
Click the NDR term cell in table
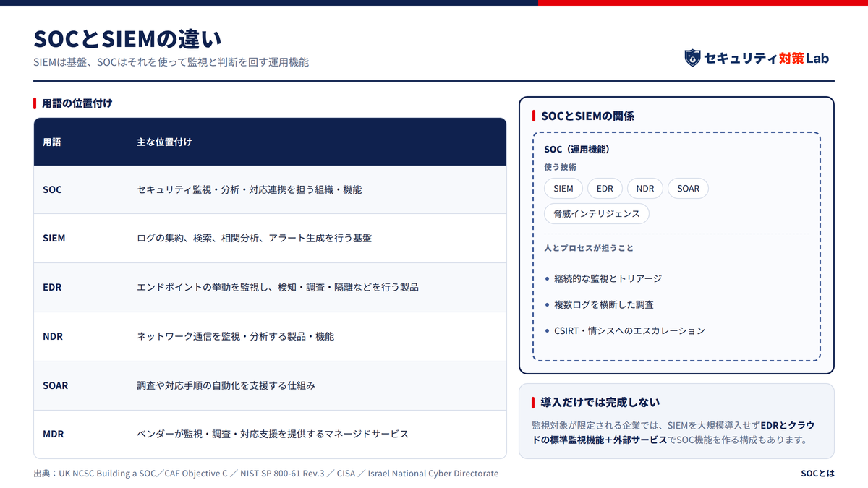coord(53,336)
